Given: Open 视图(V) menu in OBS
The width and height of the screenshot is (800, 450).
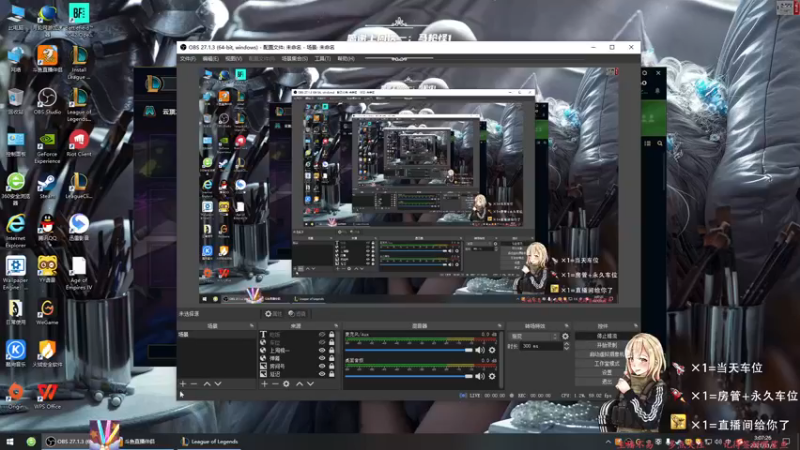Looking at the screenshot, I should point(233,59).
